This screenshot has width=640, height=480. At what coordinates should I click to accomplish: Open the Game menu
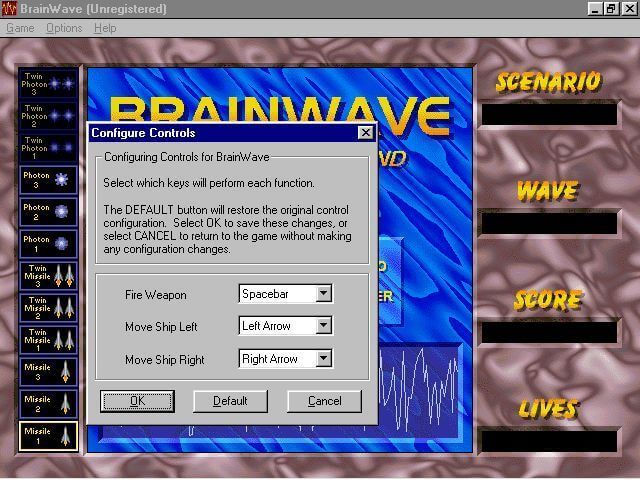(20, 28)
